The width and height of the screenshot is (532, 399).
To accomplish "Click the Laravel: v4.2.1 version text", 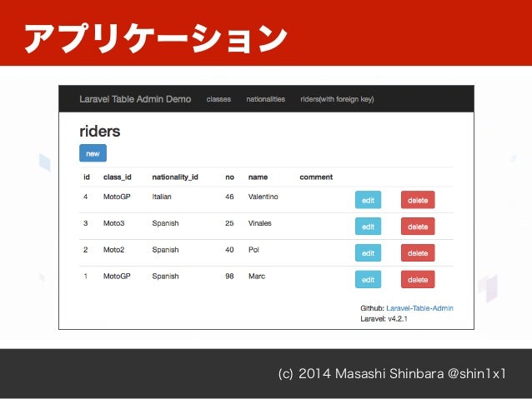I will coord(384,319).
